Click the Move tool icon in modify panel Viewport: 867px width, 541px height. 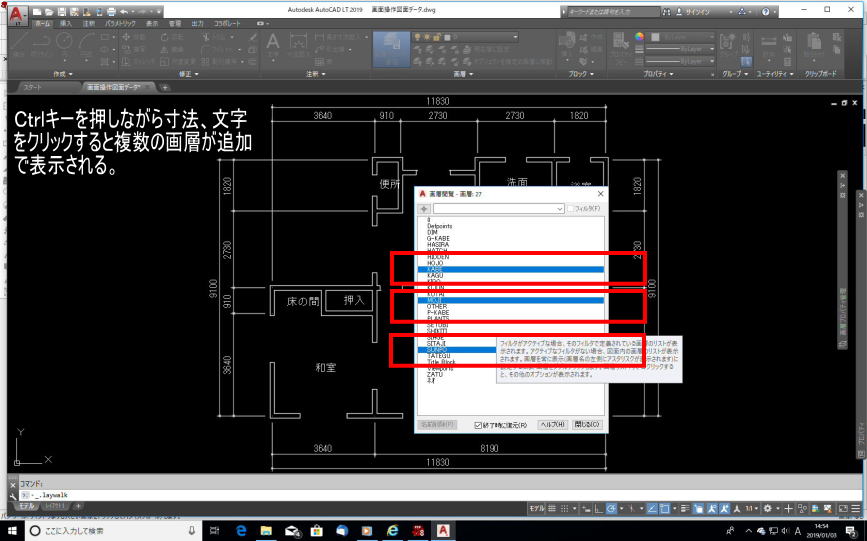pos(126,37)
